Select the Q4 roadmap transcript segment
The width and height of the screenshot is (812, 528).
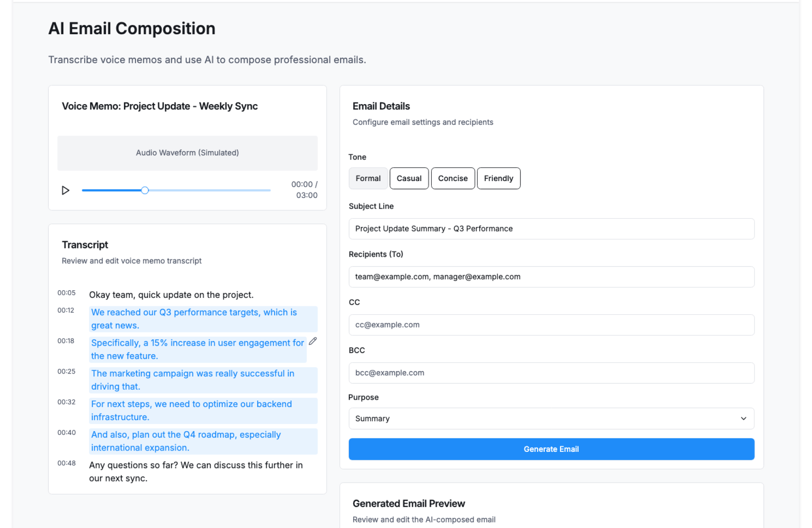tap(203, 441)
